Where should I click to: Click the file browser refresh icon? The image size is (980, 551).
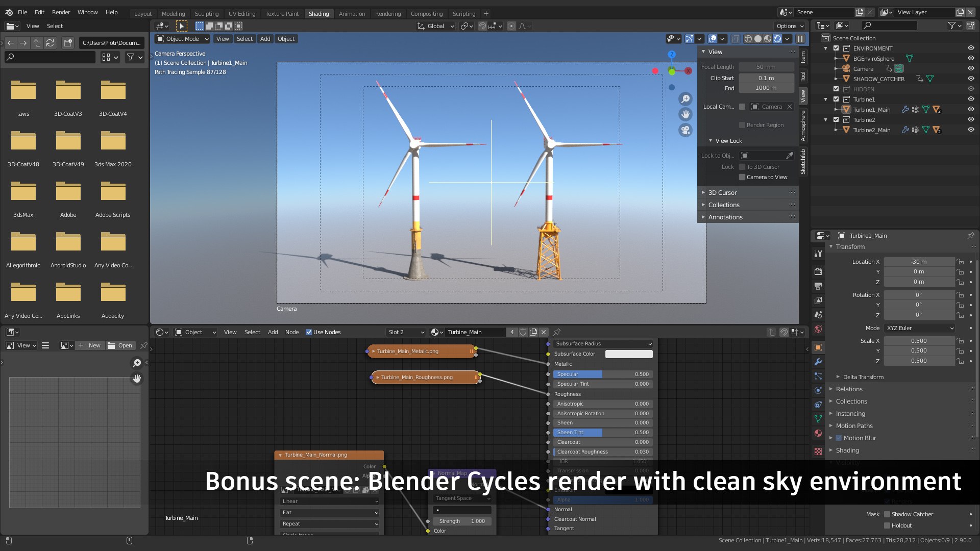[x=50, y=43]
